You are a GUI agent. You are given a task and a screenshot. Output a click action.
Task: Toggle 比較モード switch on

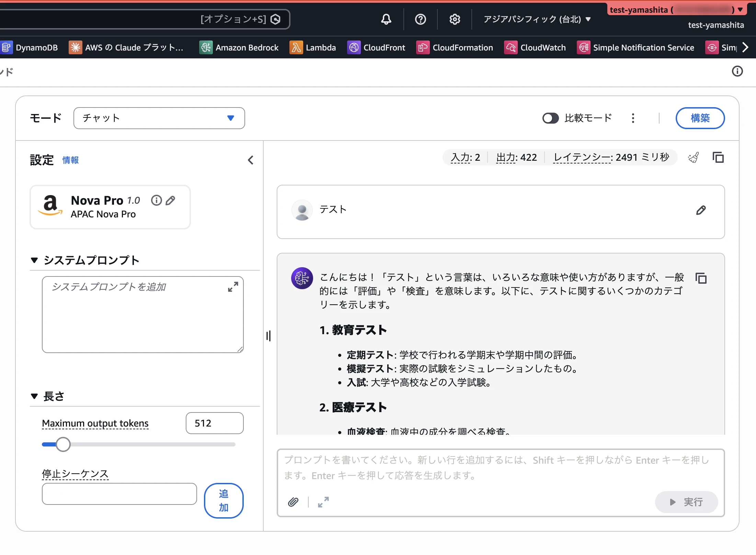point(551,118)
